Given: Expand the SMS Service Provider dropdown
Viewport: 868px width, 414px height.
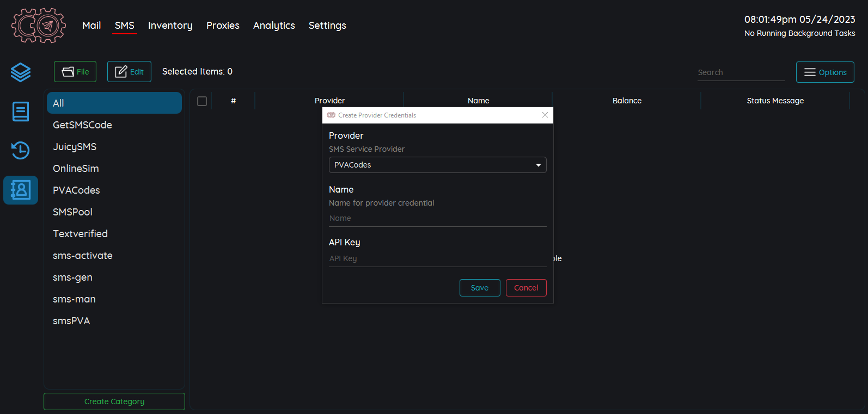Looking at the screenshot, I should point(438,165).
